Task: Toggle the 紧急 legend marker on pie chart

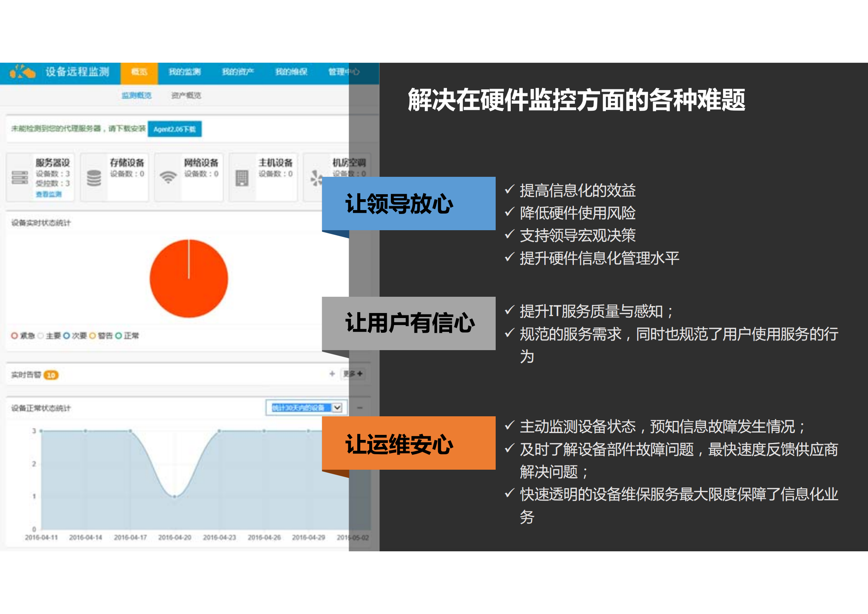Action: (x=14, y=336)
